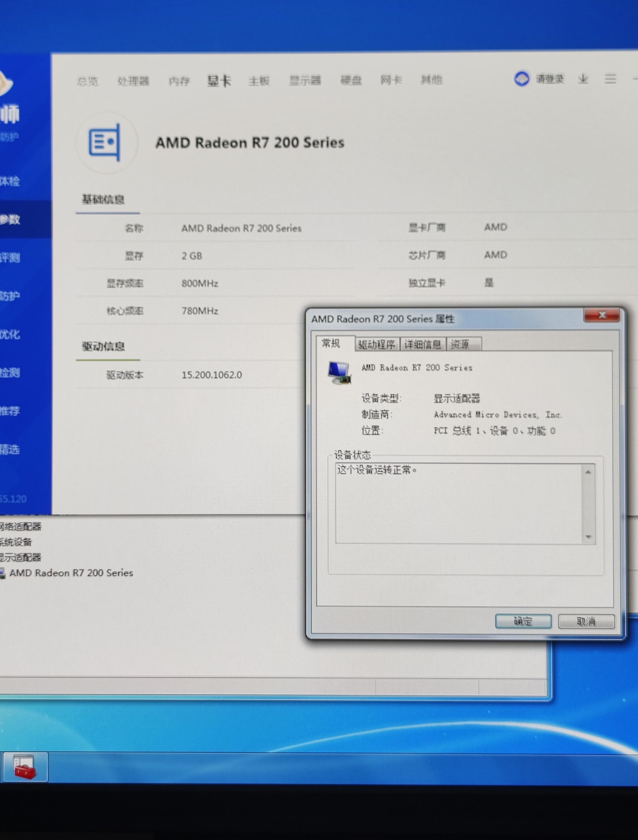Click the blue login avatar icon
638x840 pixels.
click(x=521, y=79)
